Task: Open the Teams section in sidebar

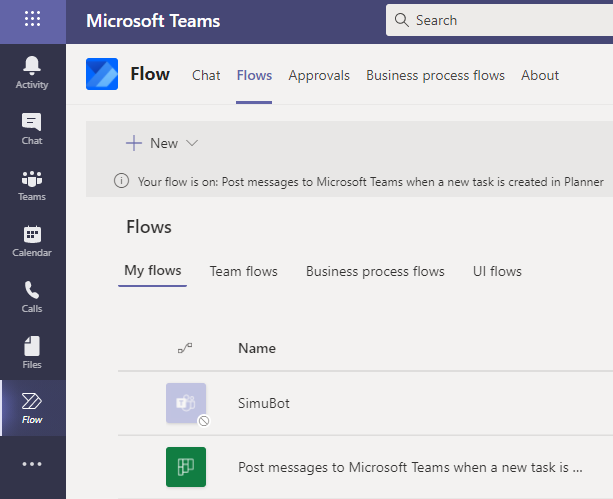Action: 32,185
